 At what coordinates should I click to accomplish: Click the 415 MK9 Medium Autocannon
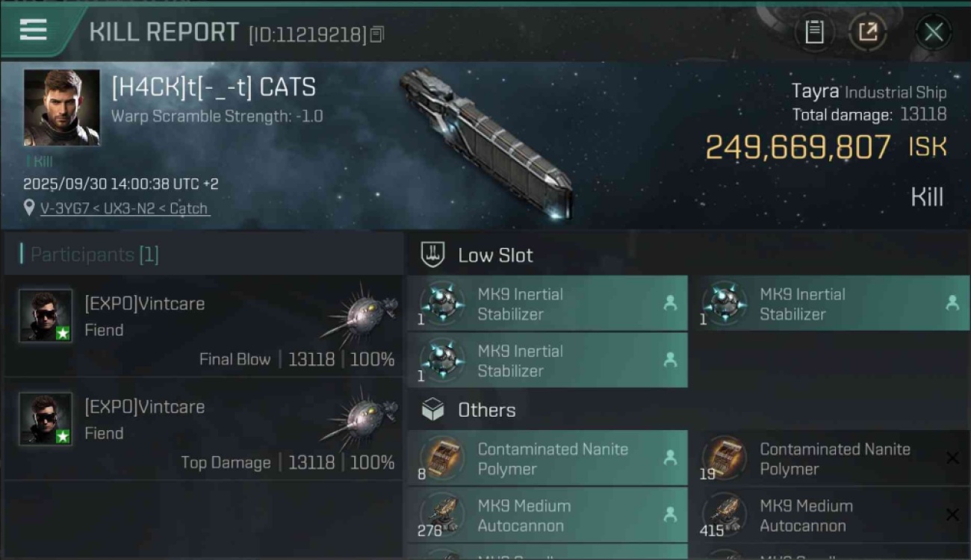tap(829, 515)
